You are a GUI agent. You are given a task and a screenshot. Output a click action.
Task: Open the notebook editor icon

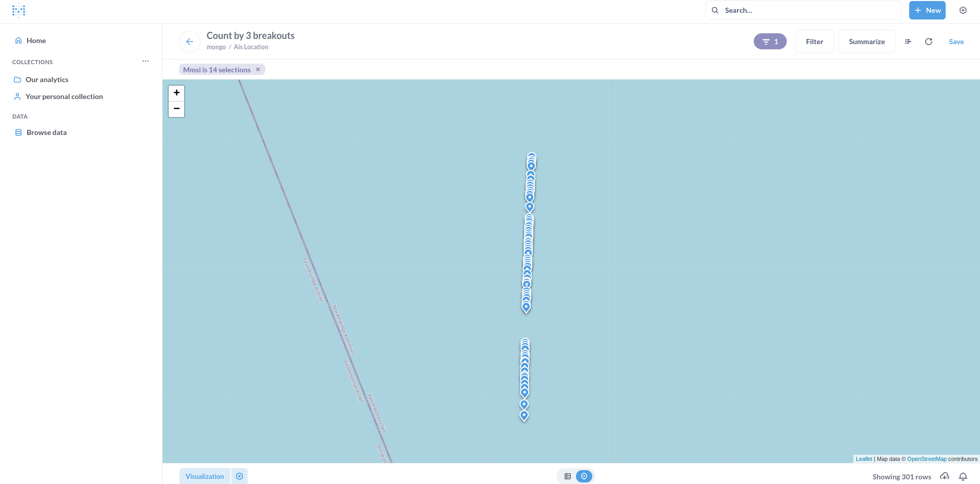pos(908,42)
